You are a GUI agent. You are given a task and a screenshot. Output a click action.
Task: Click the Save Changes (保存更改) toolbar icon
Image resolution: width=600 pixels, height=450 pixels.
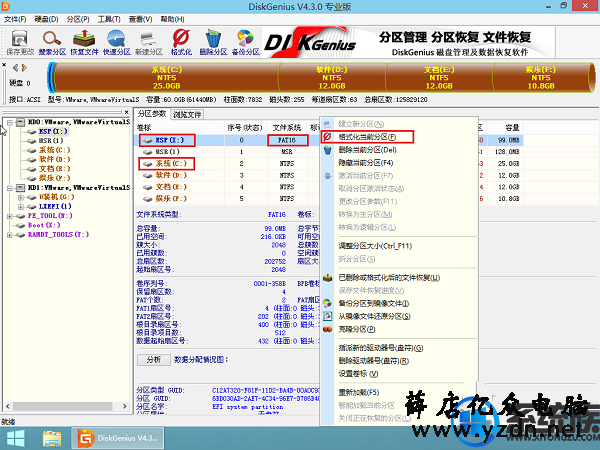point(20,42)
